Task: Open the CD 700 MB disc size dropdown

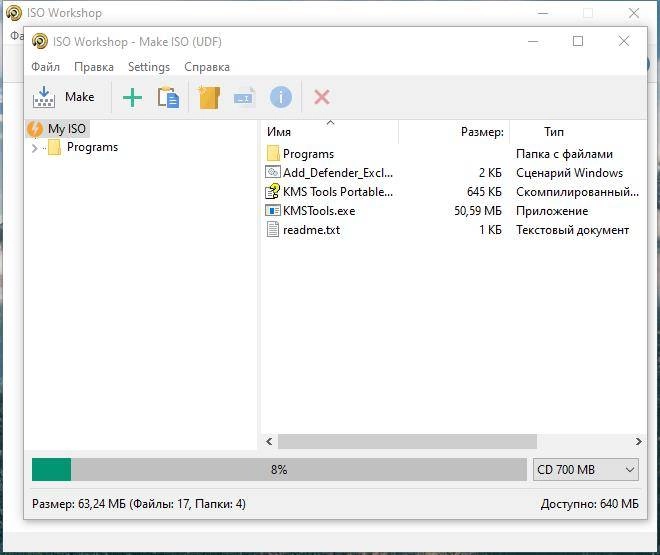Action: point(585,470)
